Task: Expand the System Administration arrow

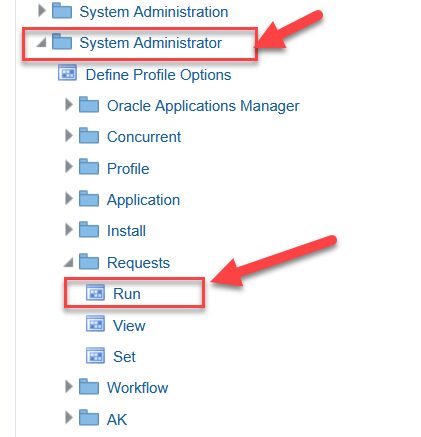Action: click(42, 10)
